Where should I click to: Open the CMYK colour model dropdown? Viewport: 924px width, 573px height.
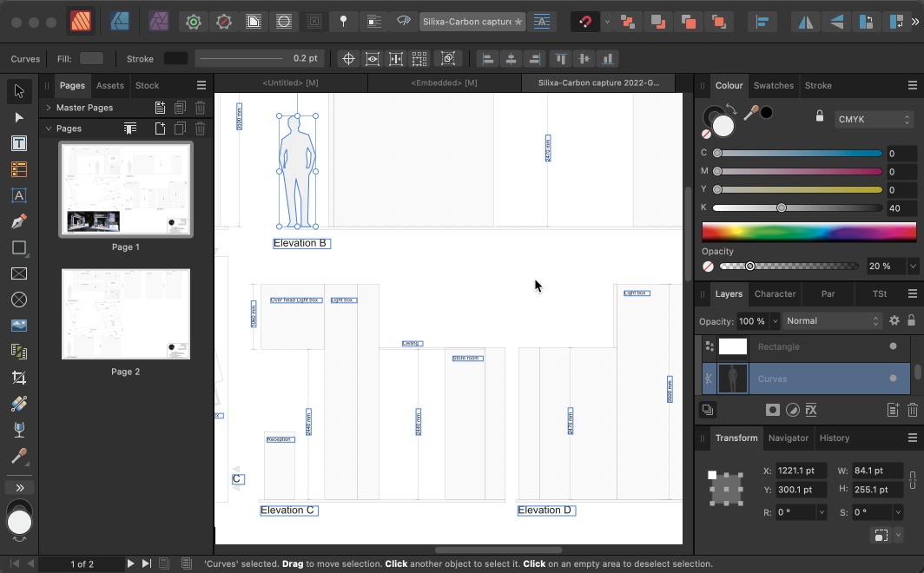pyautogui.click(x=873, y=119)
